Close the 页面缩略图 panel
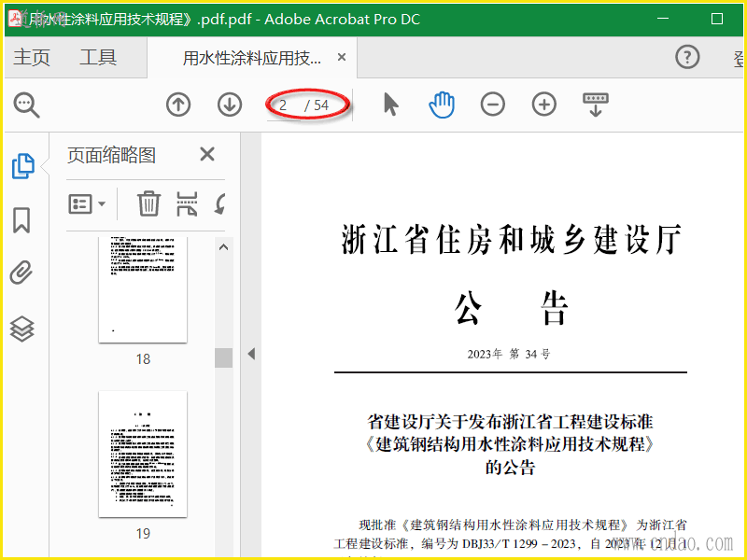This screenshot has height=560, width=747. [x=207, y=154]
